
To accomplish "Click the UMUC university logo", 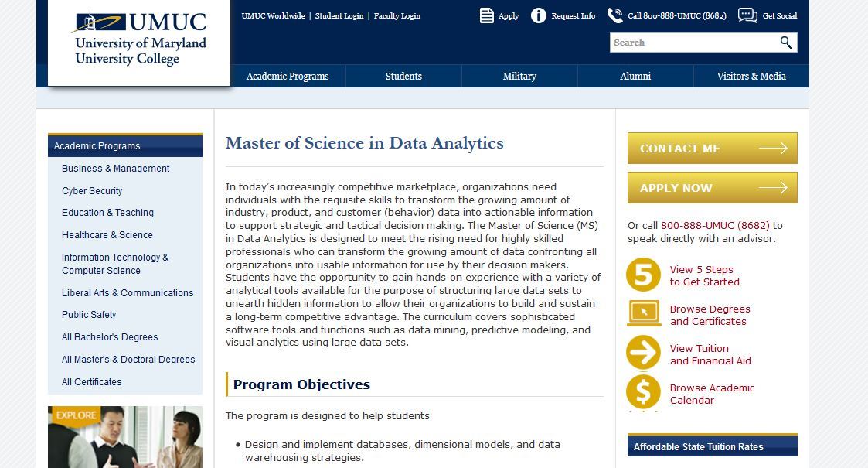I will pyautogui.click(x=138, y=39).
